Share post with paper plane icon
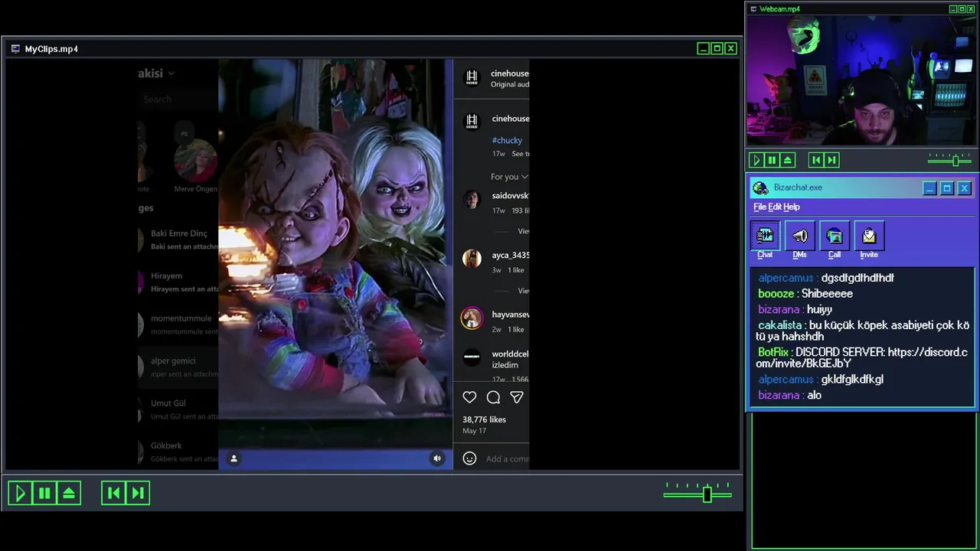This screenshot has height=551, width=980. [x=517, y=397]
